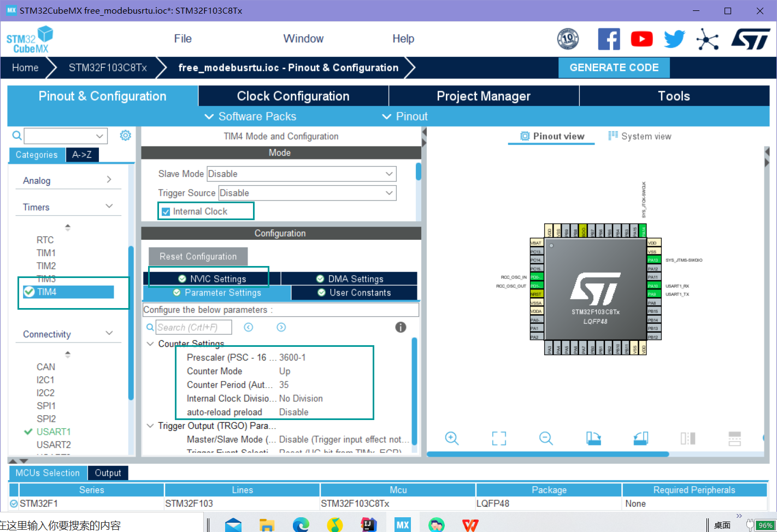The image size is (777, 532).
Task: Select TIM4 in Timers list
Action: [68, 292]
